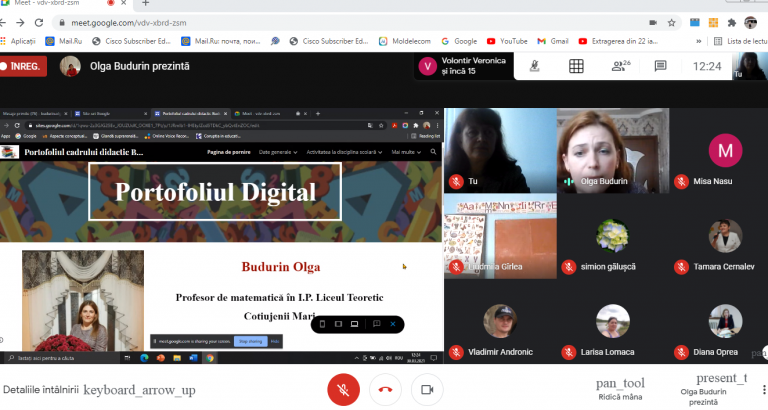Image resolution: width=768 pixels, height=410 pixels.
Task: Unmute the microphone in bottom bar
Action: pyautogui.click(x=343, y=389)
